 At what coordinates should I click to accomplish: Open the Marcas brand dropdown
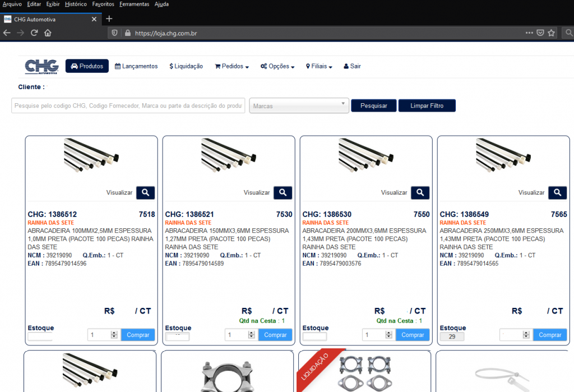(299, 105)
